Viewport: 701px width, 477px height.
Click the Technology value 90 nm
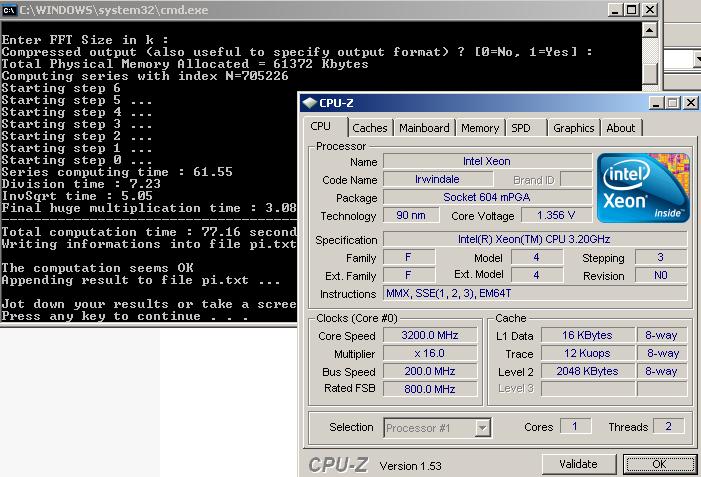(x=411, y=215)
